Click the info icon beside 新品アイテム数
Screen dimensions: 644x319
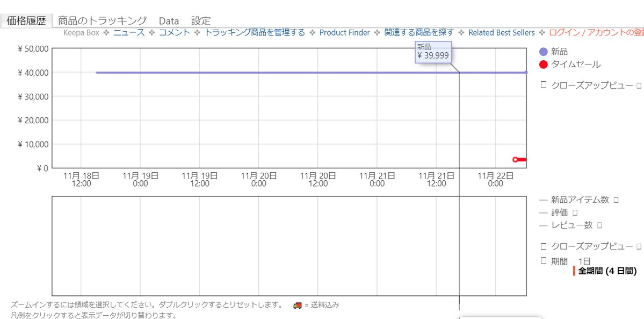pos(616,200)
